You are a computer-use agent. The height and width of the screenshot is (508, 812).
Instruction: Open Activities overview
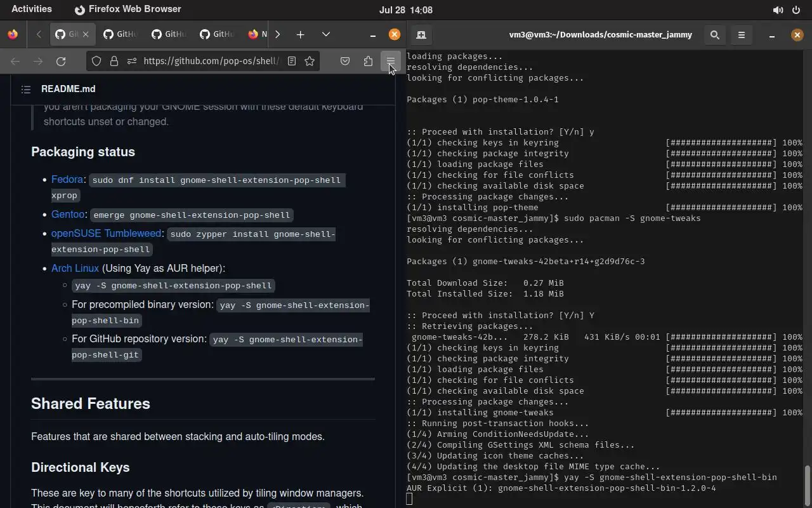(x=32, y=10)
